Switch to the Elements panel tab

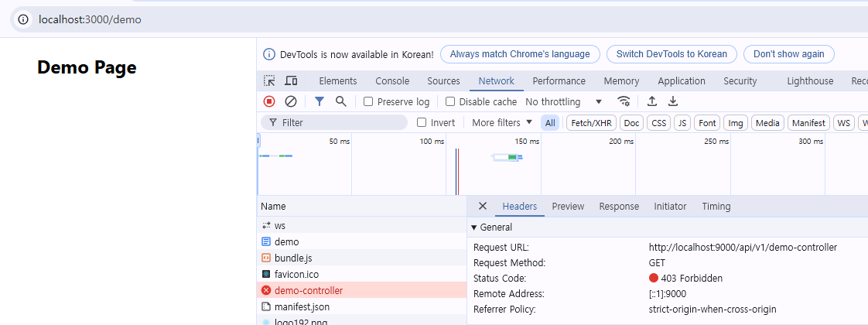click(x=337, y=80)
